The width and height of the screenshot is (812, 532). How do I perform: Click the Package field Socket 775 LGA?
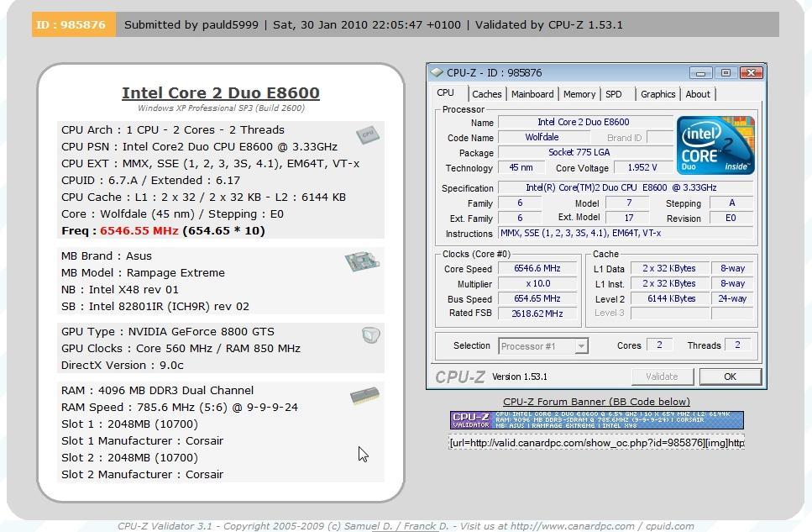tap(585, 152)
